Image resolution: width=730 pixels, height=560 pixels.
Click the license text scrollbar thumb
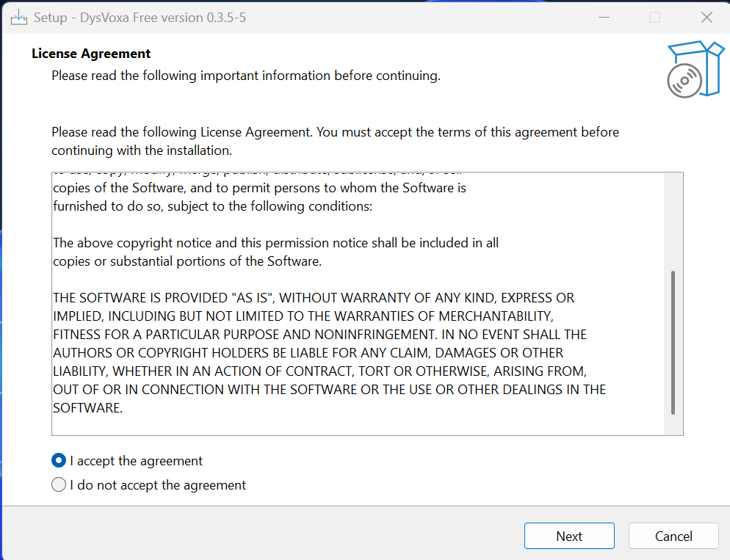coord(673,342)
